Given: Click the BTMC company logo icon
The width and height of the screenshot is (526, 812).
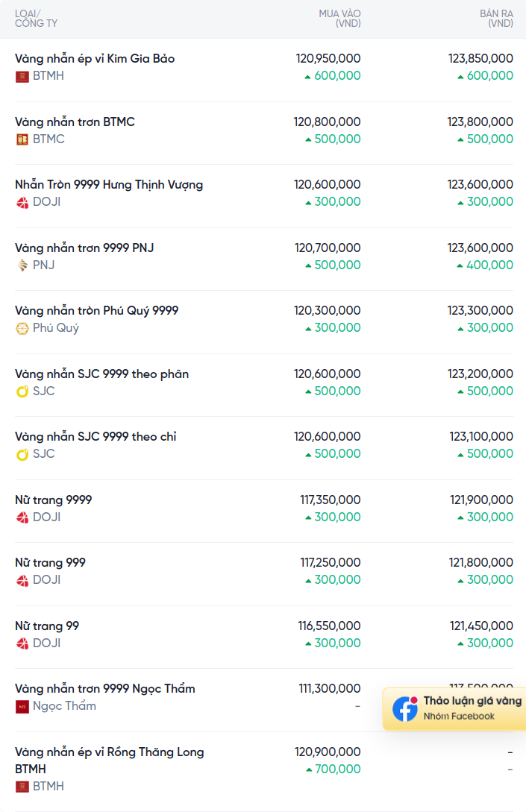Looking at the screenshot, I should tap(22, 139).
